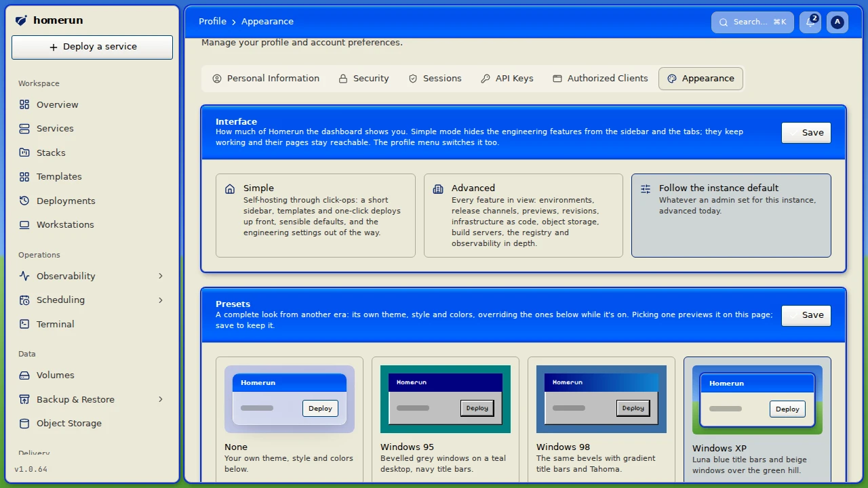The width and height of the screenshot is (868, 488).
Task: Click the Workspace section heading
Action: click(39, 83)
